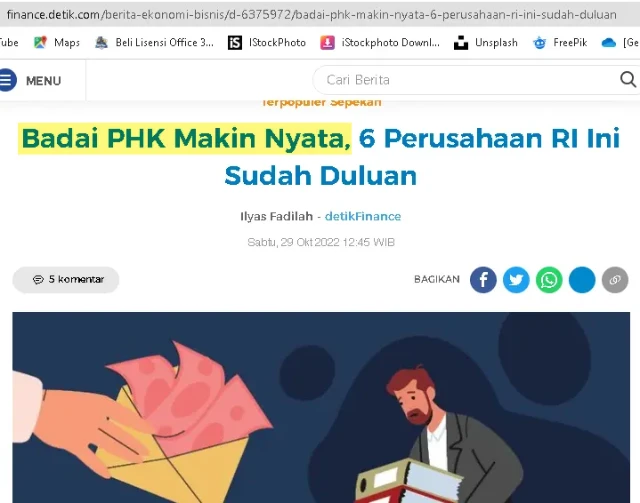Open Beli Lisensi Office bookmark
640x503 pixels.
click(x=154, y=42)
